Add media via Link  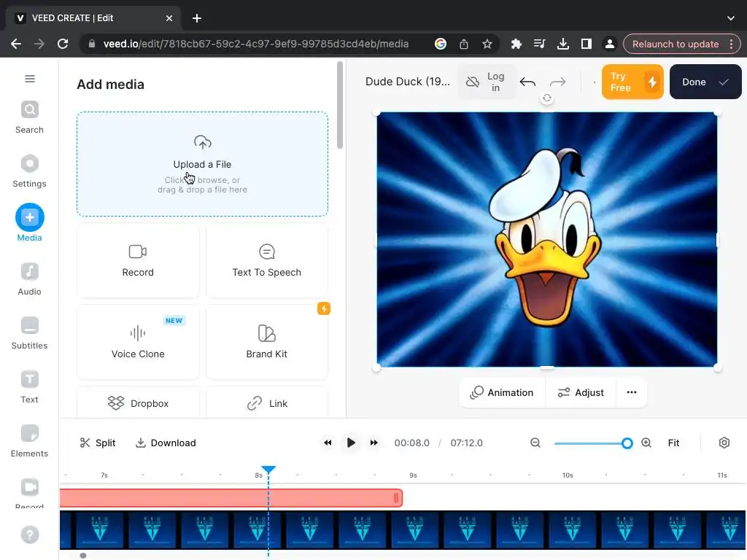click(x=267, y=403)
